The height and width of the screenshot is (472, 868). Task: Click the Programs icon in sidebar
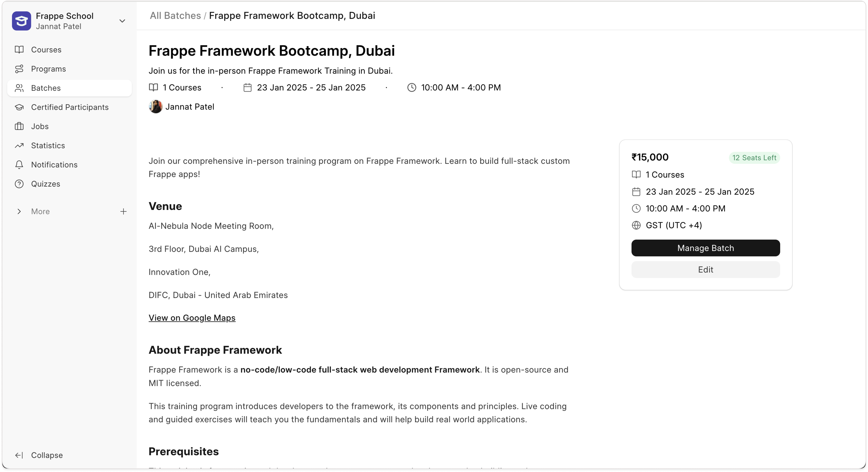point(19,69)
